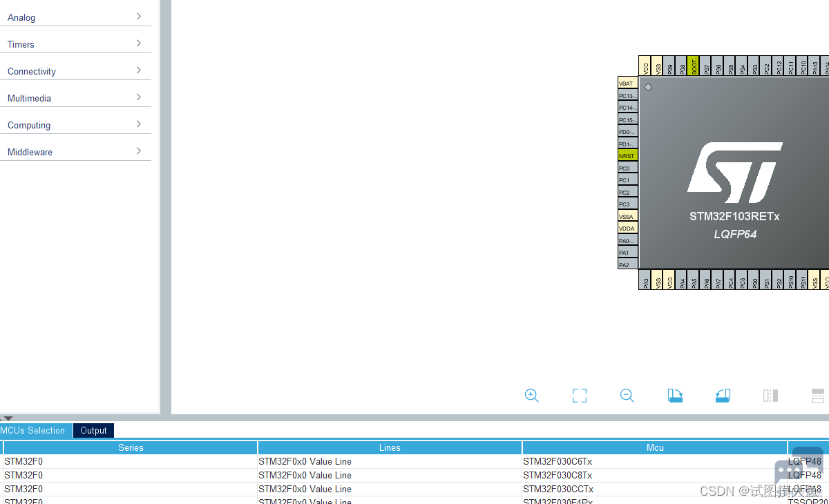829x504 pixels.
Task: Click the PC13 pin on the chip
Action: 628,95
